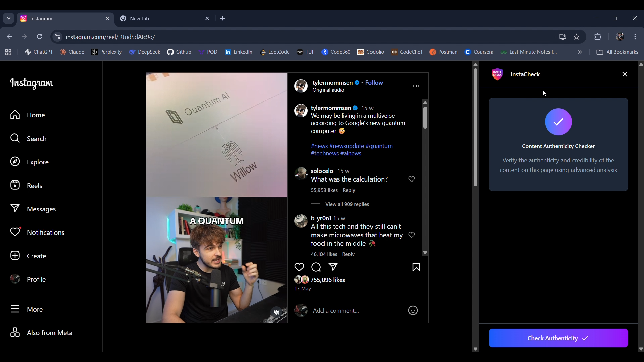The height and width of the screenshot is (362, 644).
Task: Open Messages in the sidebar
Action: (x=33, y=209)
